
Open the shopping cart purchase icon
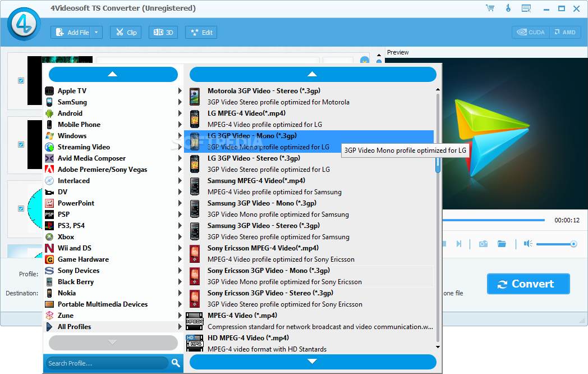click(x=490, y=8)
